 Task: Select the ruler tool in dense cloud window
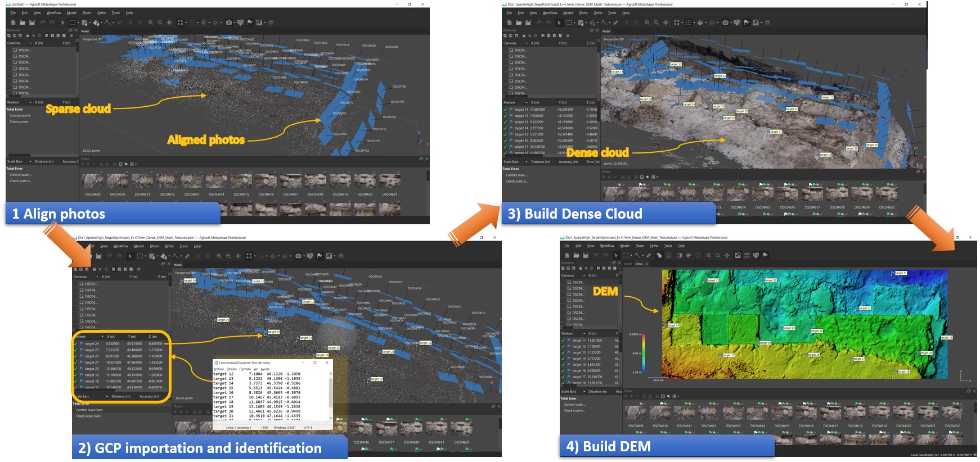616,22
